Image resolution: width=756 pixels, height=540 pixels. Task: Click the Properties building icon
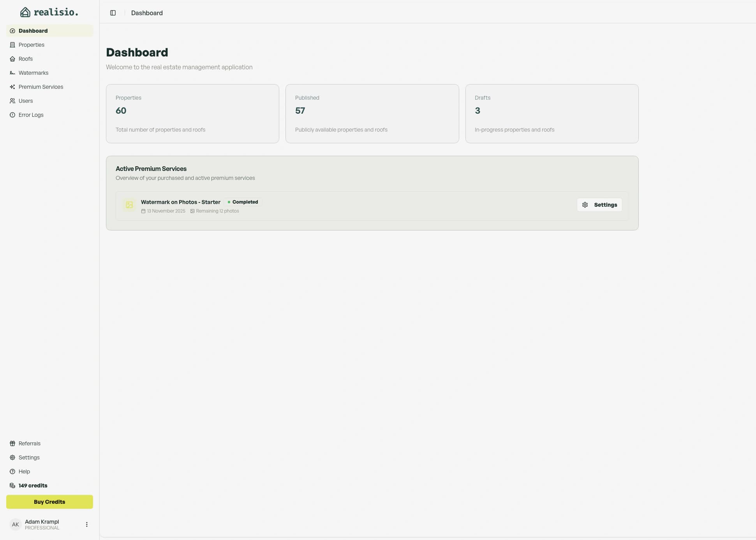(x=12, y=45)
